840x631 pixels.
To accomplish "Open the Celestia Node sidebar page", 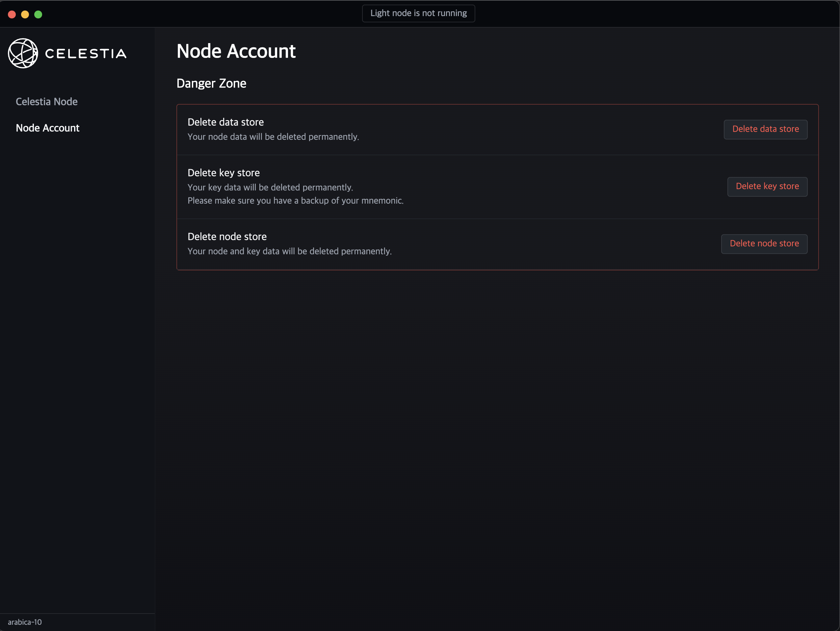I will [46, 102].
